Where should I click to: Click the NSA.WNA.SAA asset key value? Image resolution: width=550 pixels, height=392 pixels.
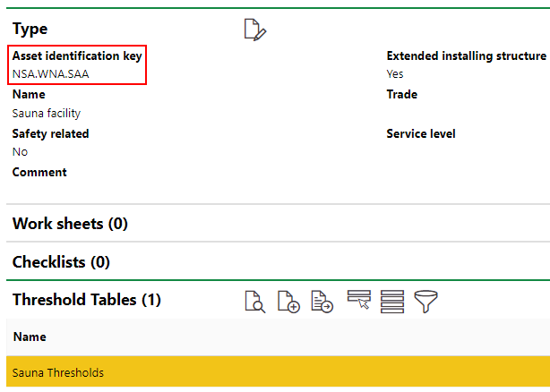[50, 73]
